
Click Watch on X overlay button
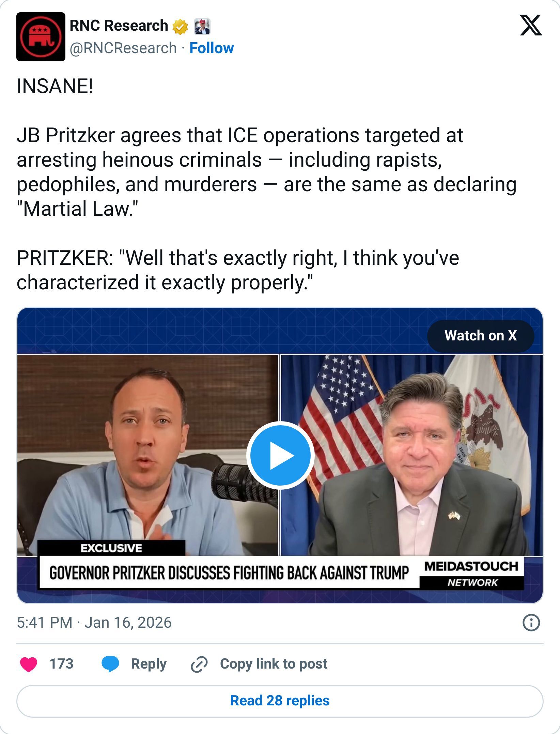(x=480, y=336)
